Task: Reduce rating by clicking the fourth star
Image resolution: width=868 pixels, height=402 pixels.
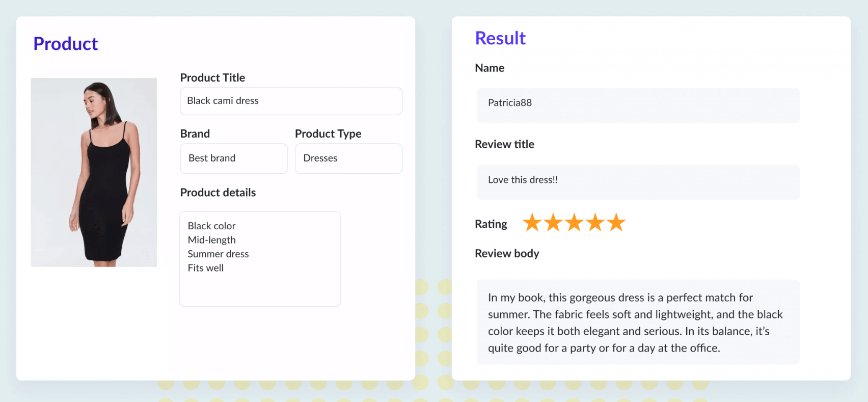Action: click(x=594, y=222)
